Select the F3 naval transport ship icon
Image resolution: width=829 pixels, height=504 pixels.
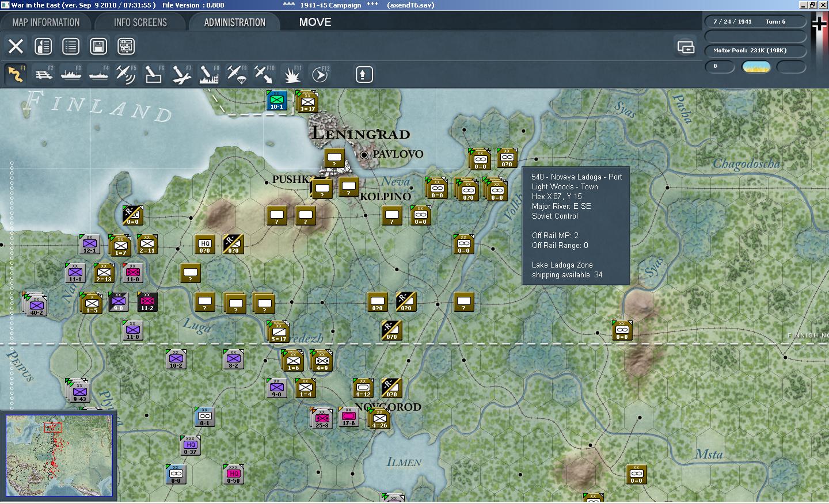[x=71, y=74]
